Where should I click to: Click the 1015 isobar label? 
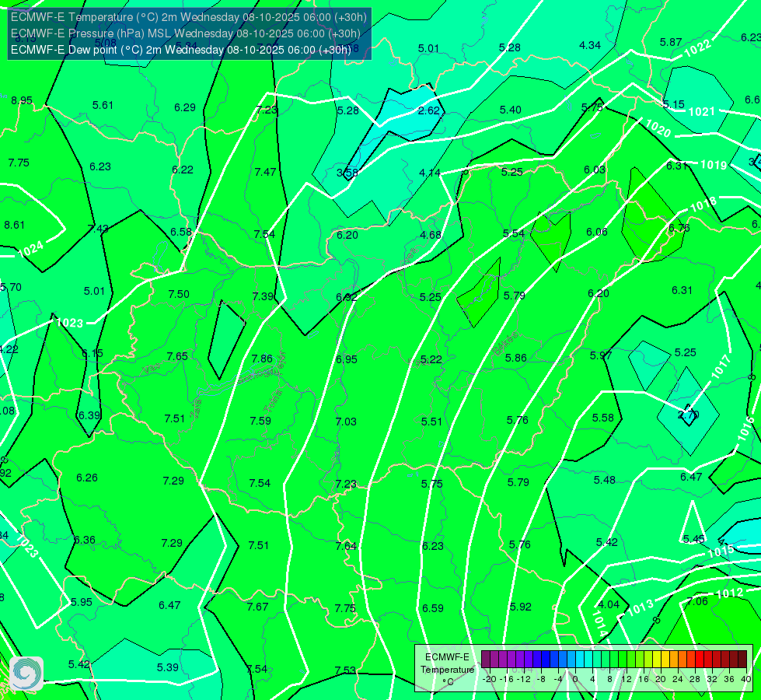click(x=721, y=551)
